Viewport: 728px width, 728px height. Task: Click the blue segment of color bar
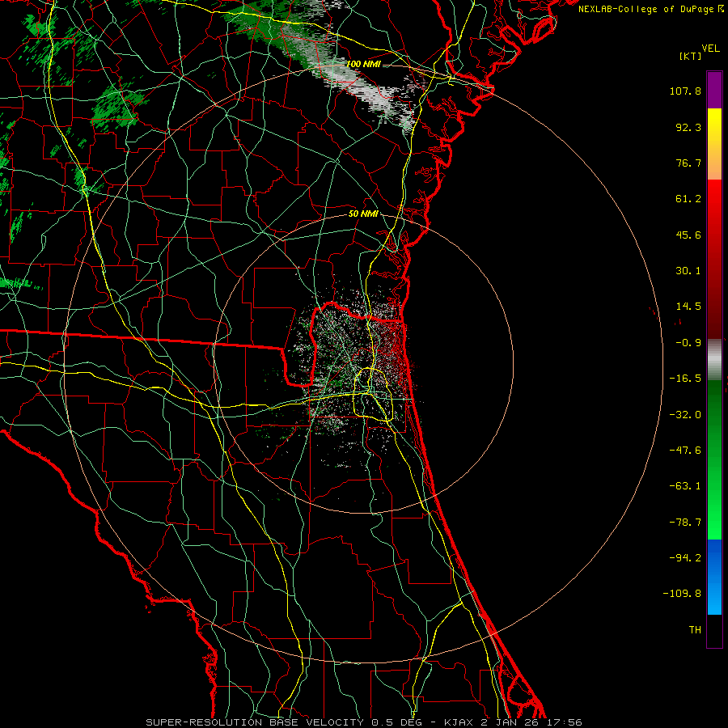pyautogui.click(x=714, y=577)
